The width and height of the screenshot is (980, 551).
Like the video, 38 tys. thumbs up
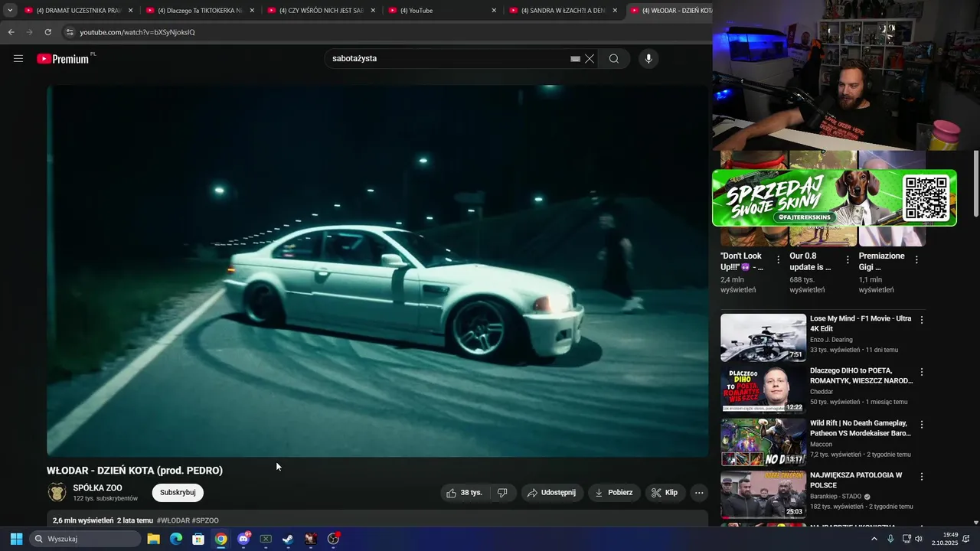[465, 493]
